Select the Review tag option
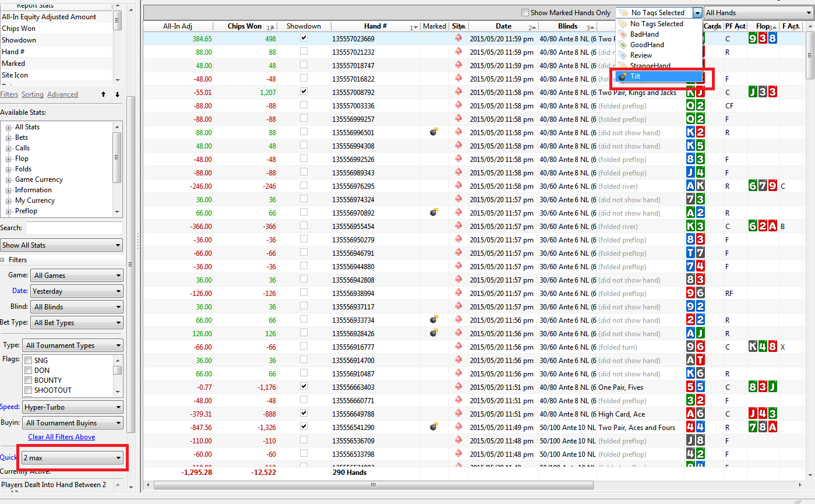The height and width of the screenshot is (504, 815). point(658,55)
